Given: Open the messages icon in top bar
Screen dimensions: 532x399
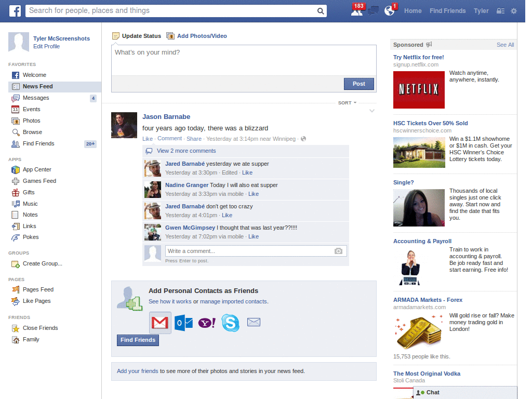Looking at the screenshot, I should click(x=373, y=11).
